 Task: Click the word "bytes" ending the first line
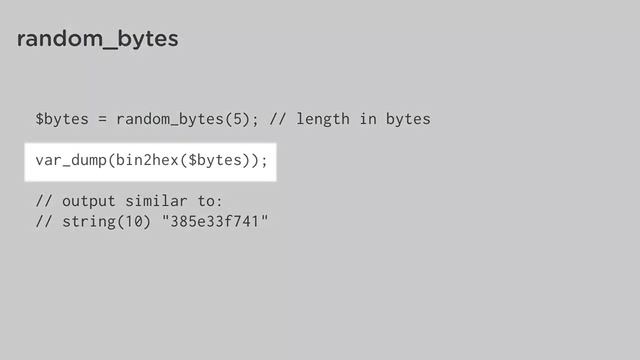pyautogui.click(x=408, y=119)
